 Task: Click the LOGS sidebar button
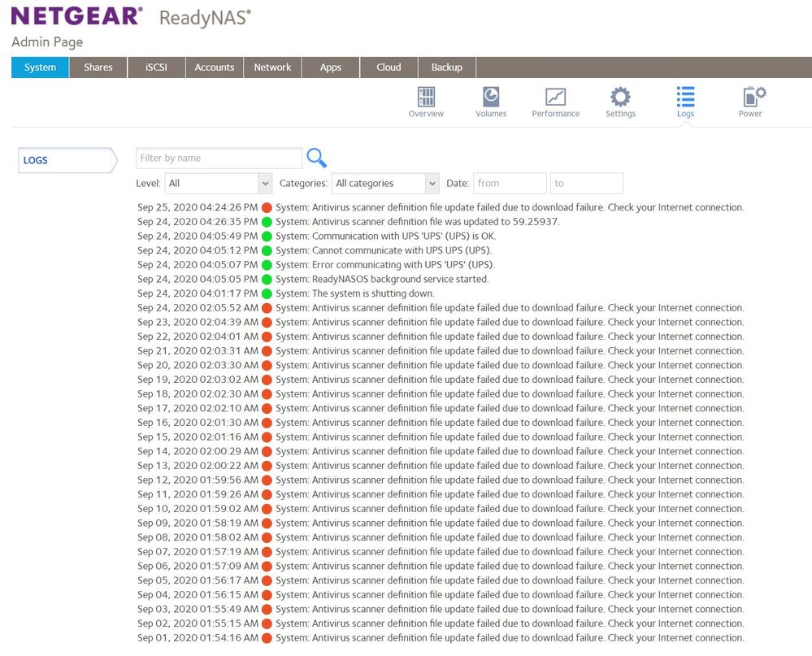point(65,160)
